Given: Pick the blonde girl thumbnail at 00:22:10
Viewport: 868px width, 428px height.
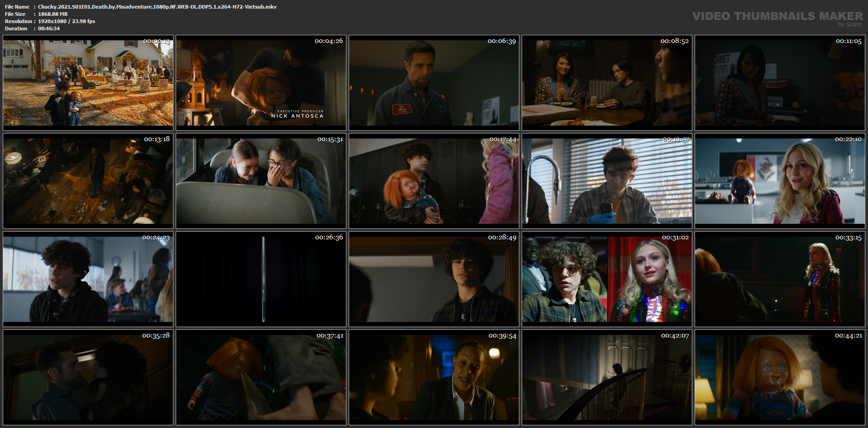Looking at the screenshot, I should point(780,181).
